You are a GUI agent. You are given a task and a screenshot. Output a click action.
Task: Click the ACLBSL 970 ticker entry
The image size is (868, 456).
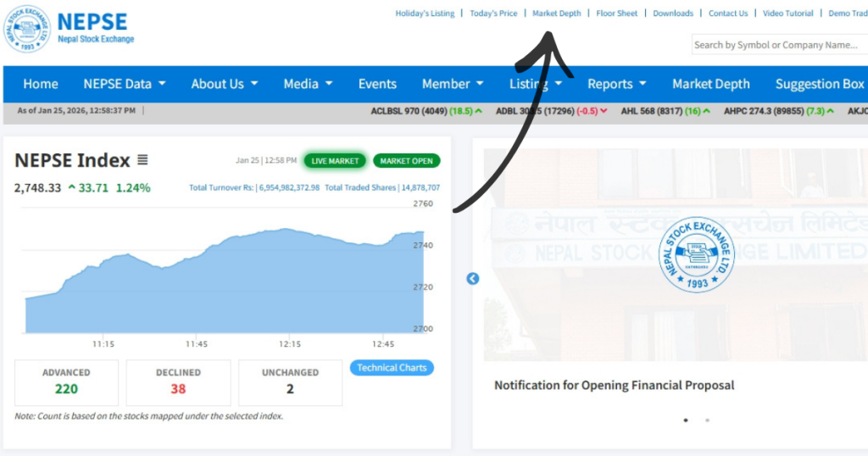[426, 111]
